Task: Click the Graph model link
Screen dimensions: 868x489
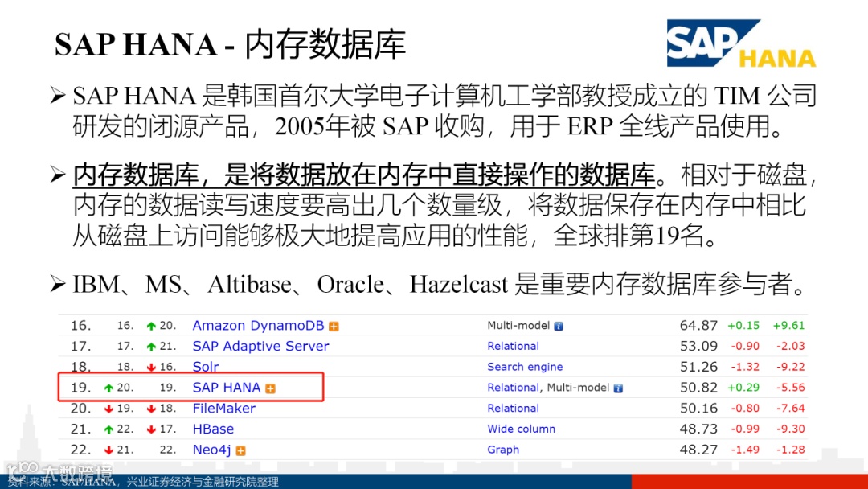Action: (503, 450)
